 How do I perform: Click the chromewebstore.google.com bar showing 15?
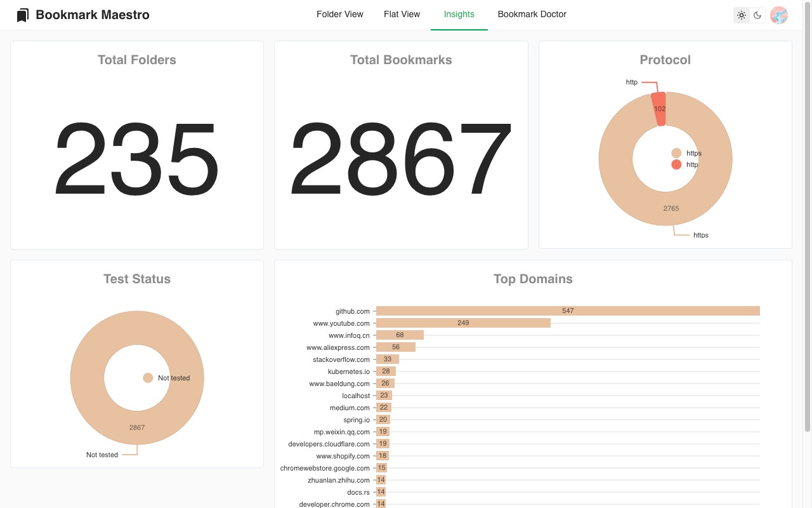381,468
